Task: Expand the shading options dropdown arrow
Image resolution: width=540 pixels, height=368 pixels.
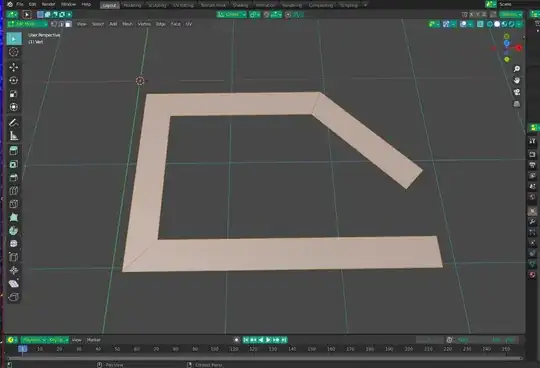Action: (519, 24)
